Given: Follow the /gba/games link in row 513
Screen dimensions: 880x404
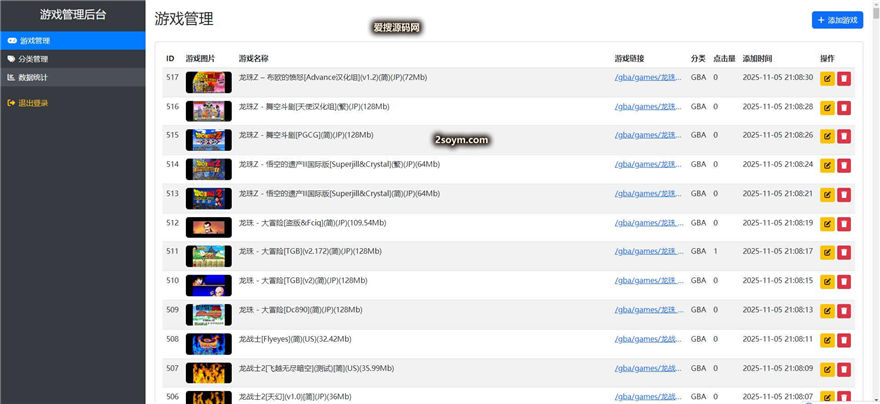Looking at the screenshot, I should click(648, 194).
